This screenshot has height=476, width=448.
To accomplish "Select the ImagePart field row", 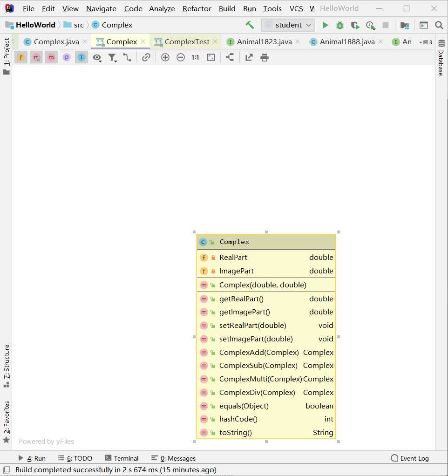I will tap(266, 271).
